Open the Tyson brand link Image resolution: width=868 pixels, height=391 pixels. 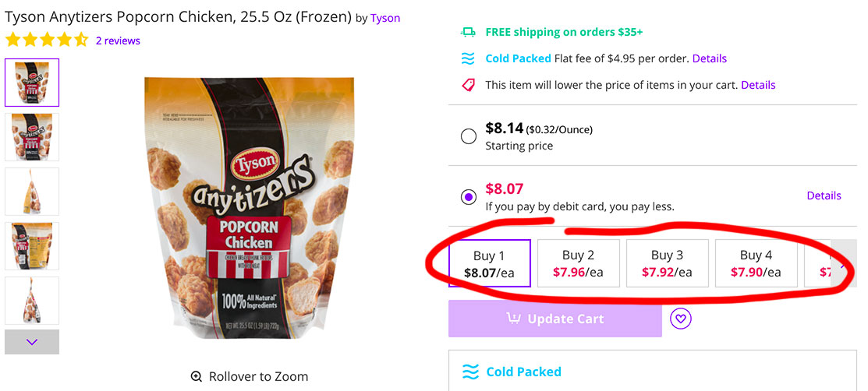(x=385, y=18)
